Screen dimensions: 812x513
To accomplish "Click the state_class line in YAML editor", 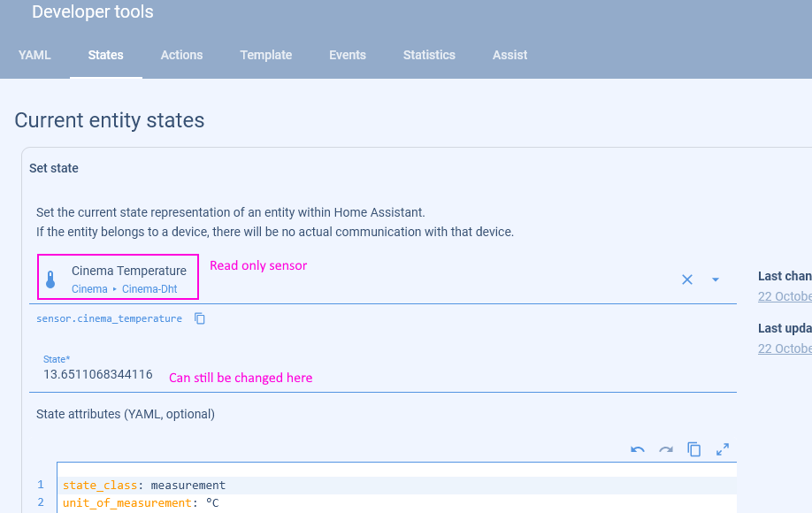I will pyautogui.click(x=144, y=485).
